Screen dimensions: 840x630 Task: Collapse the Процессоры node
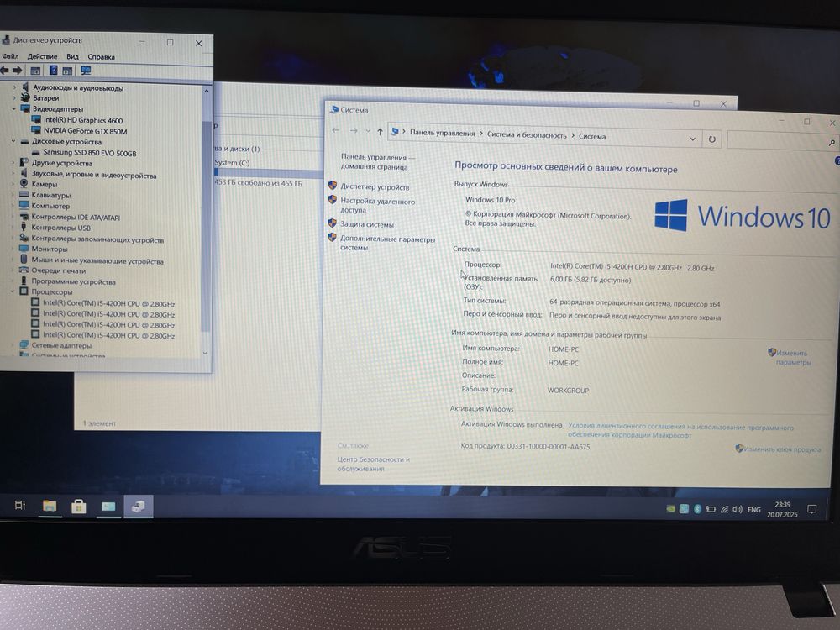click(13, 291)
